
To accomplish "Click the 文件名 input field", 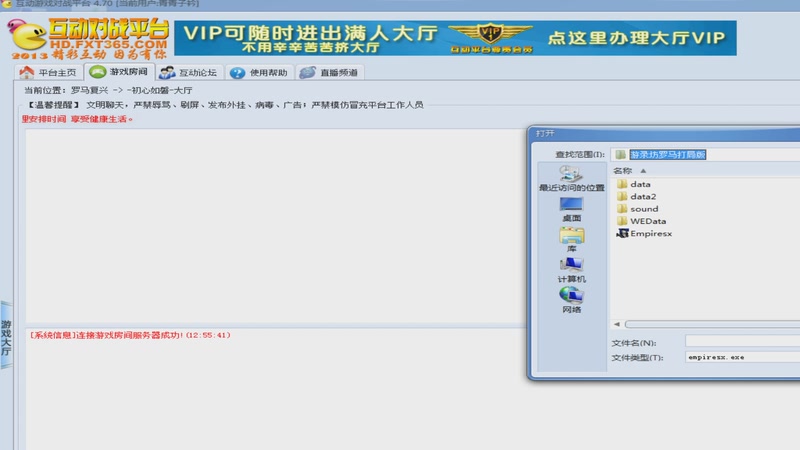I will (742, 341).
